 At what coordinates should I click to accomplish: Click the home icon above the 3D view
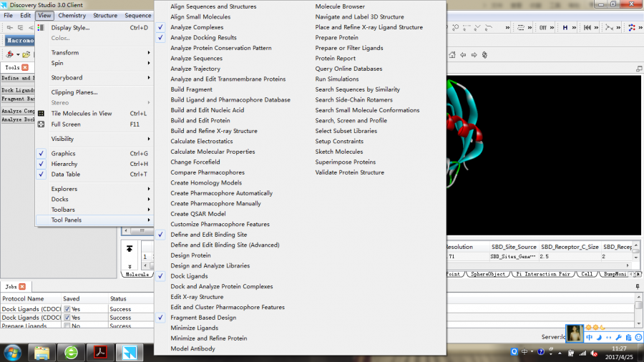(452, 54)
